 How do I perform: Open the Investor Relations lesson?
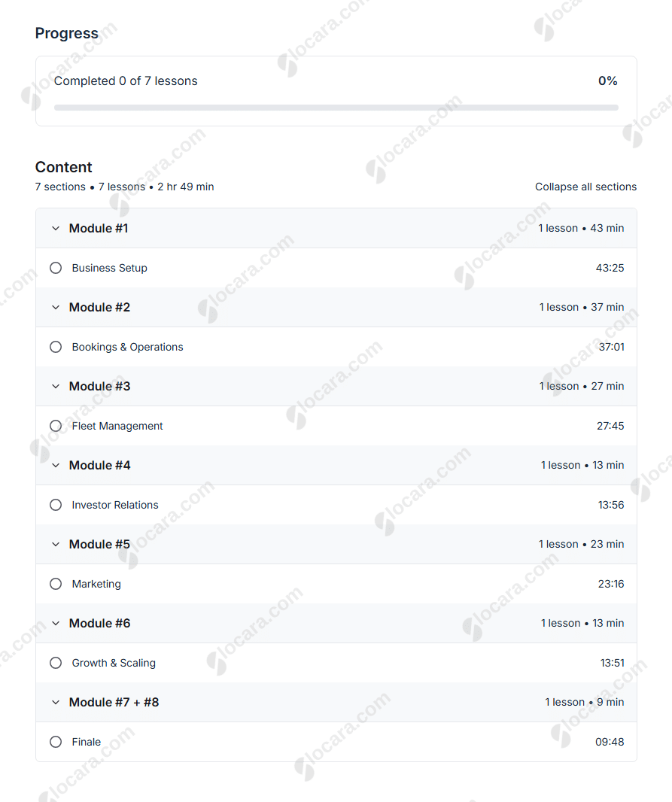pos(114,504)
